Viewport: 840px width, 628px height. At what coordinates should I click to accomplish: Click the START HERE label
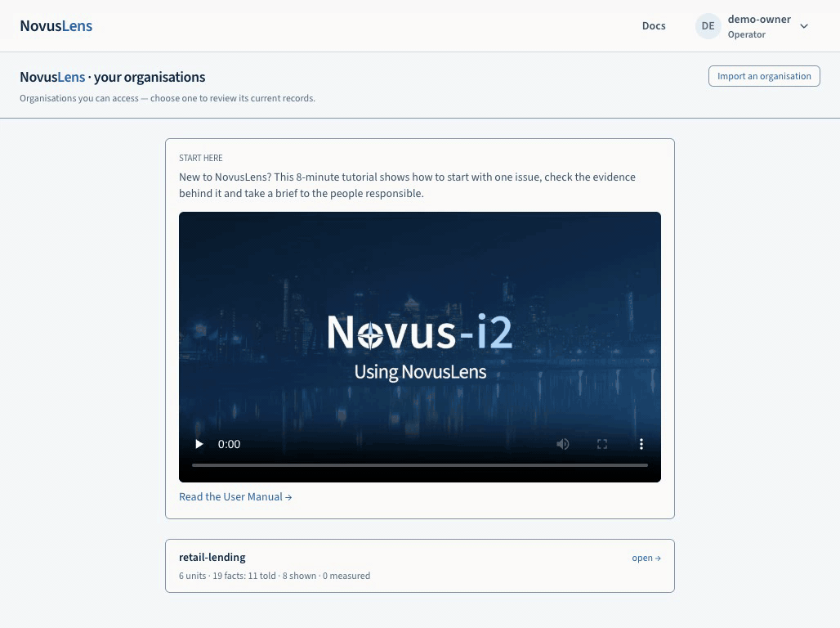tap(201, 158)
